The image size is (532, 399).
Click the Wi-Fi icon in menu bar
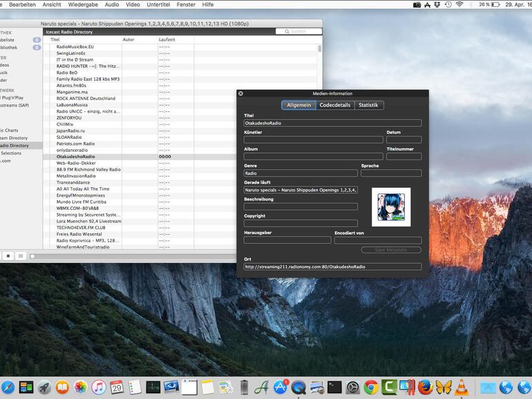click(x=459, y=5)
